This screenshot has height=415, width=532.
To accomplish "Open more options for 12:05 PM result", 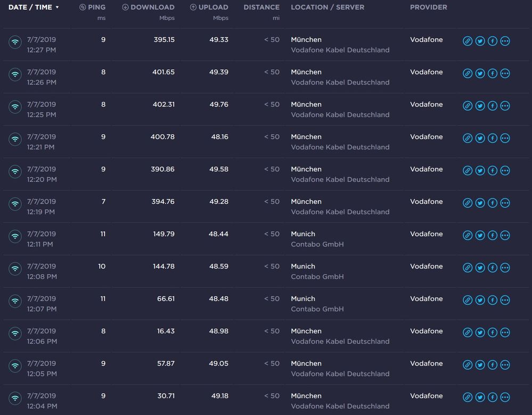I will click(x=505, y=365).
